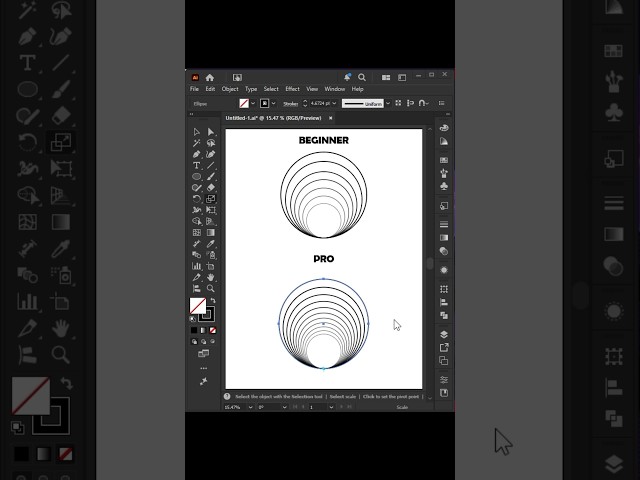Select the Direct Selection tool
This screenshot has width=640, height=480.
(211, 132)
